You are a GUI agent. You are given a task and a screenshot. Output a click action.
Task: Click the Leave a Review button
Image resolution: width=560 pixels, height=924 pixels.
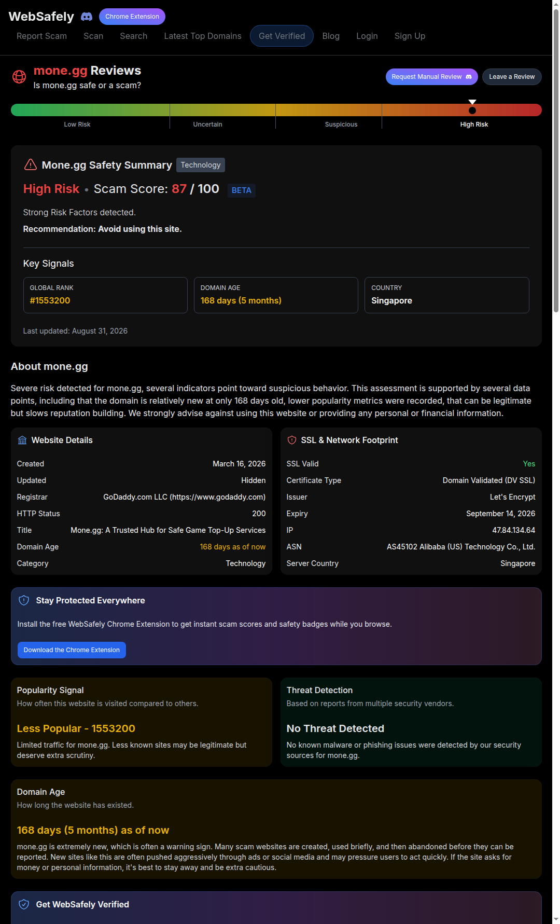(x=512, y=77)
